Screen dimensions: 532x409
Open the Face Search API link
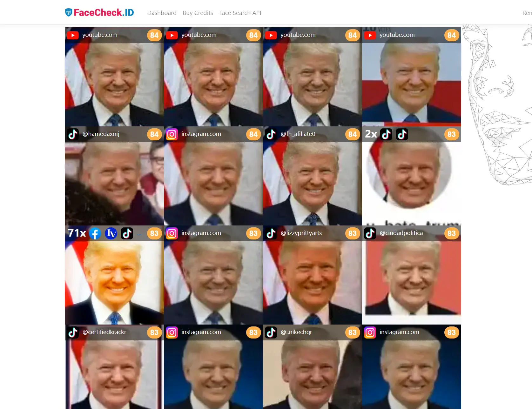(240, 13)
